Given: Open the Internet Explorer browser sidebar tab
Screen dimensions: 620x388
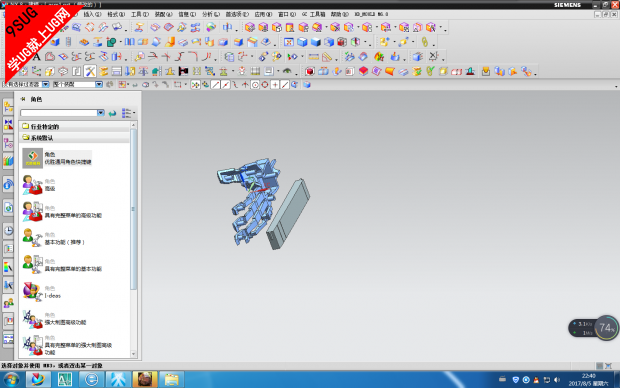Looking at the screenshot, I should pos(8,207).
